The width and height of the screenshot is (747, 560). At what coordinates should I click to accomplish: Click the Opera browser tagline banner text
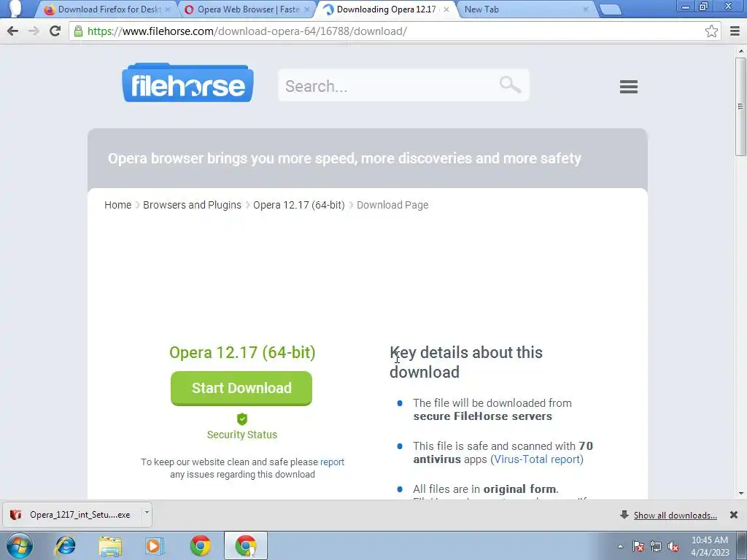point(344,158)
